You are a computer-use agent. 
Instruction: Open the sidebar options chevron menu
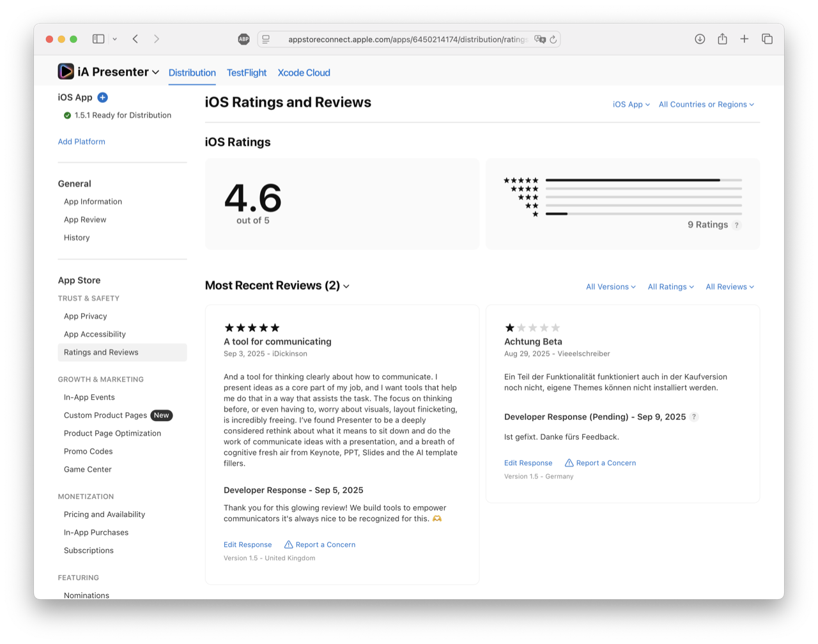click(115, 39)
